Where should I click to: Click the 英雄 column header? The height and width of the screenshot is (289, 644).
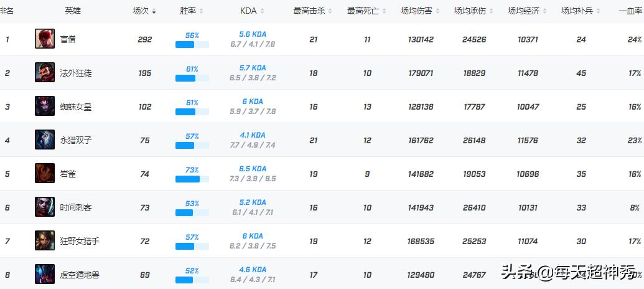point(73,11)
